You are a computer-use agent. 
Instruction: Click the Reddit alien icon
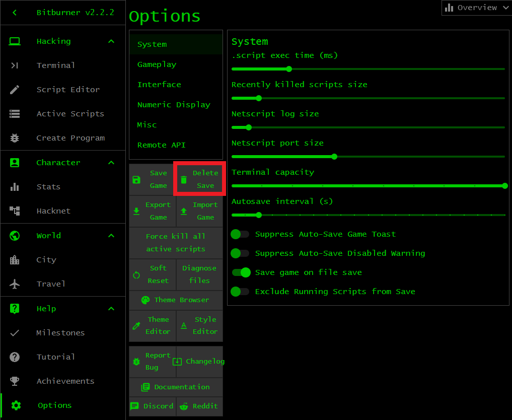pos(184,406)
